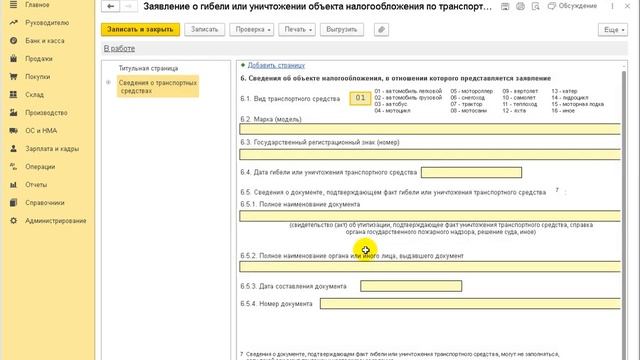Click the Руководителю chart icon
This screenshot has height=360, width=640.
[x=13, y=23]
